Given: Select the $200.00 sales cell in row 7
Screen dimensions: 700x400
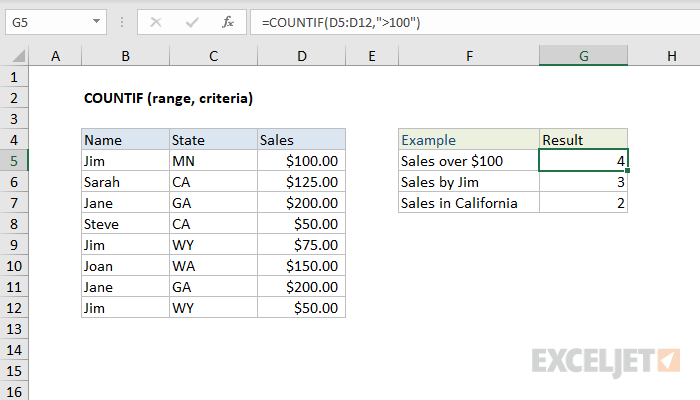Looking at the screenshot, I should (x=301, y=203).
